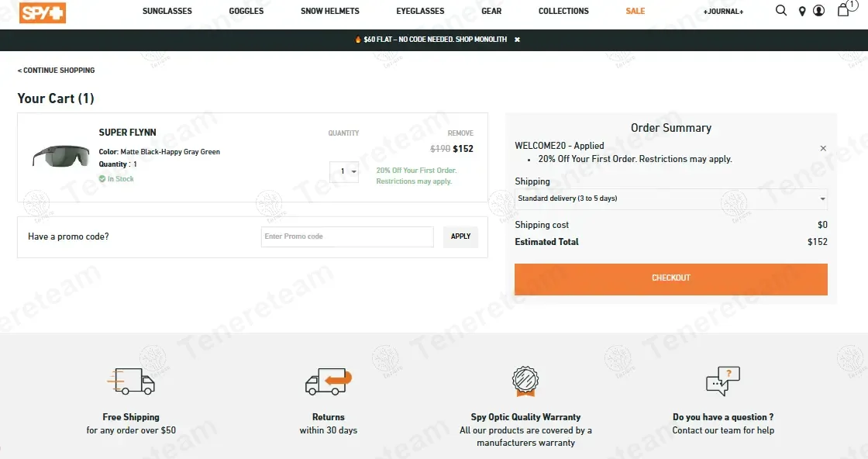868x459 pixels.
Task: Click the flame icon in promo banner
Action: (x=357, y=40)
